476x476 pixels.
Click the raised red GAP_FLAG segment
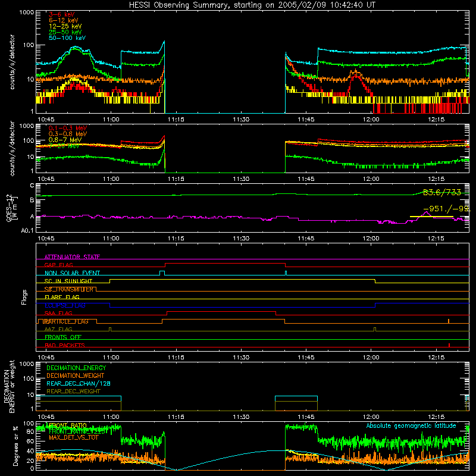pos(226,263)
